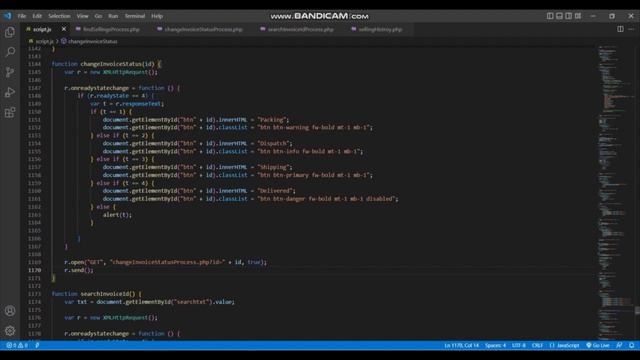The height and width of the screenshot is (360, 640).
Task: Click the notifications bell in status bar
Action: click(631, 345)
